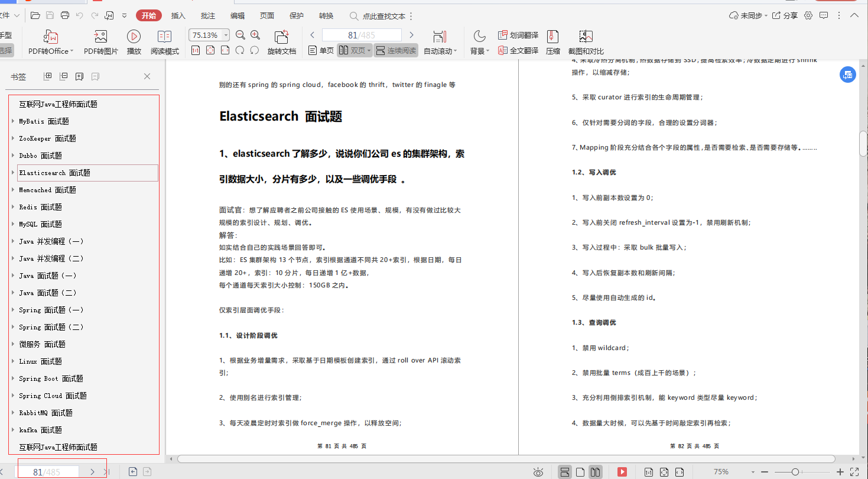Click the fit page icon in ribbon

(210, 50)
